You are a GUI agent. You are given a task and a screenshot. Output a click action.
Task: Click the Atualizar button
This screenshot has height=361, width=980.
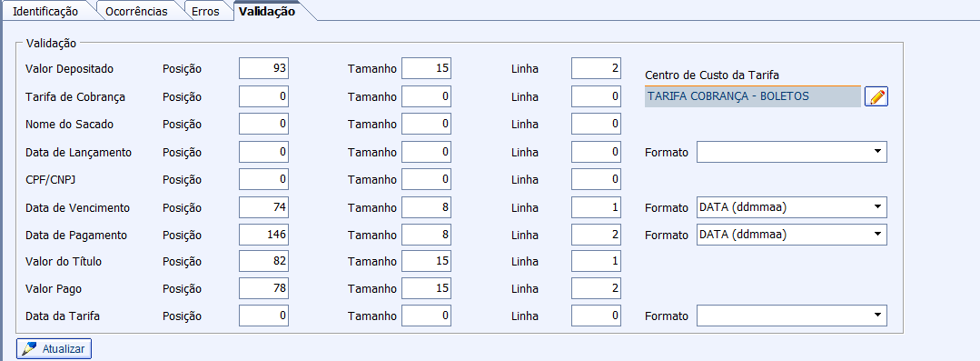(x=54, y=348)
